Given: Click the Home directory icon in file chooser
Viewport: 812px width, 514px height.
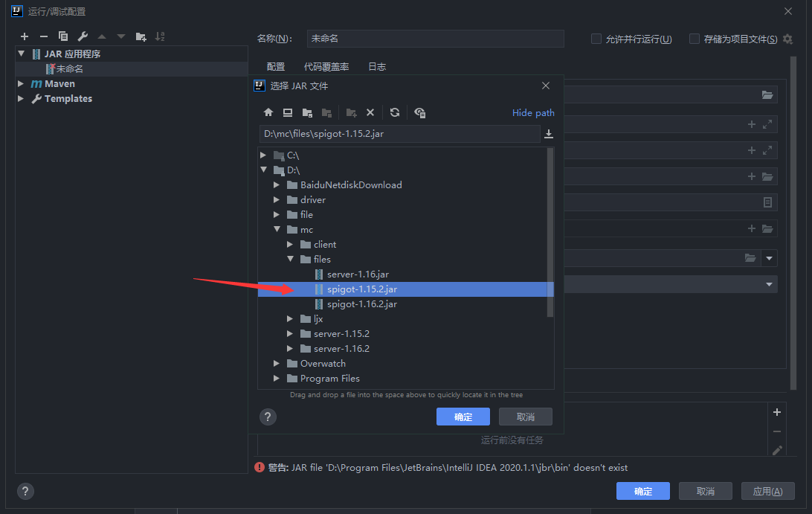Looking at the screenshot, I should click(268, 112).
